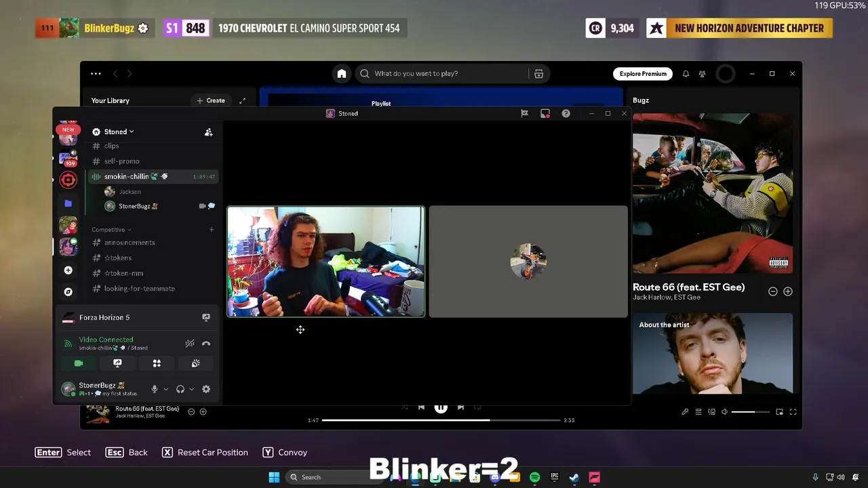Deafen Discord headphones
868x488 pixels.
click(x=180, y=389)
